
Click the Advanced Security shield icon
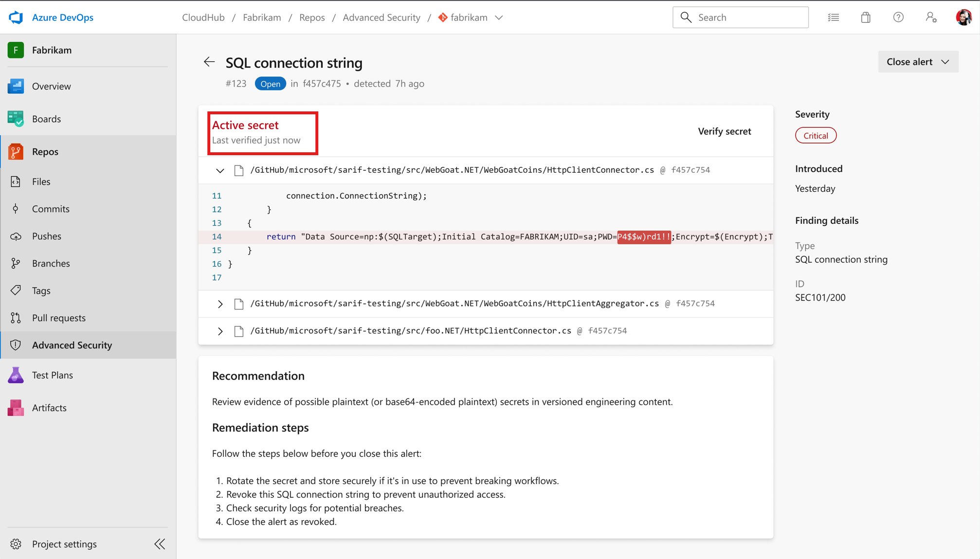16,345
